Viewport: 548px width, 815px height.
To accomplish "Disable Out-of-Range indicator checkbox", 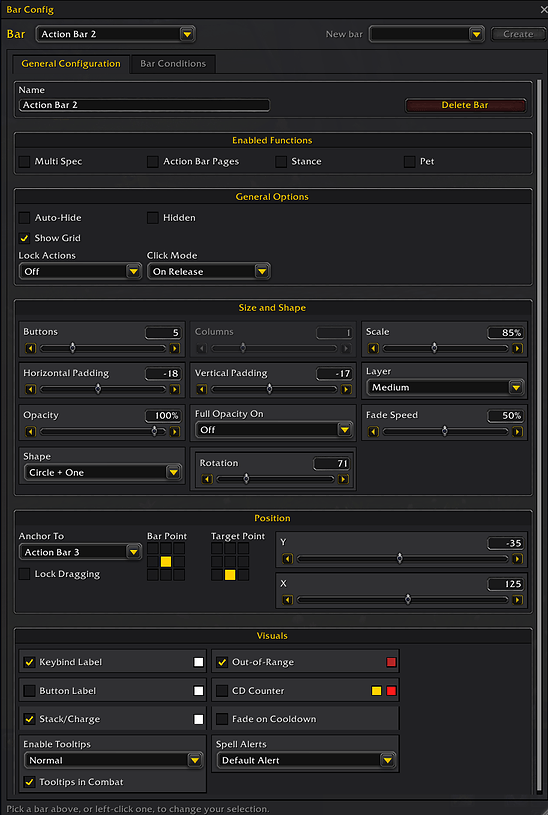I will pos(222,662).
